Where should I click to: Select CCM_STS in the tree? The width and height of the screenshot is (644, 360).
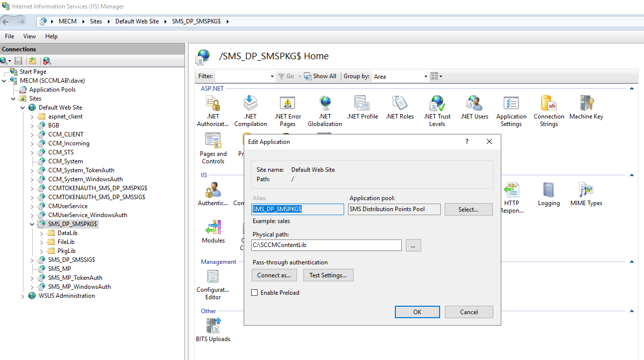61,152
